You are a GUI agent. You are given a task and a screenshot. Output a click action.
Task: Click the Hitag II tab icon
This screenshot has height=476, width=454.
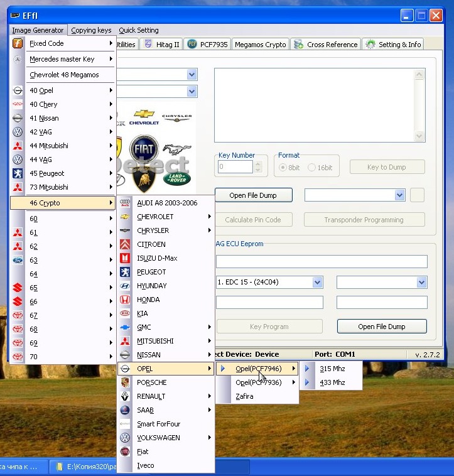coord(148,45)
